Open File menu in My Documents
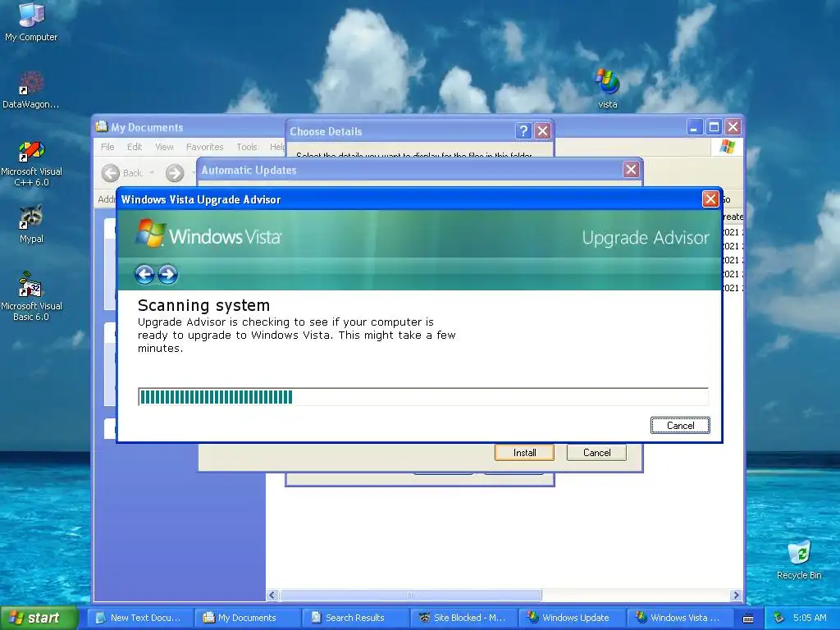The width and height of the screenshot is (840, 630). (107, 147)
